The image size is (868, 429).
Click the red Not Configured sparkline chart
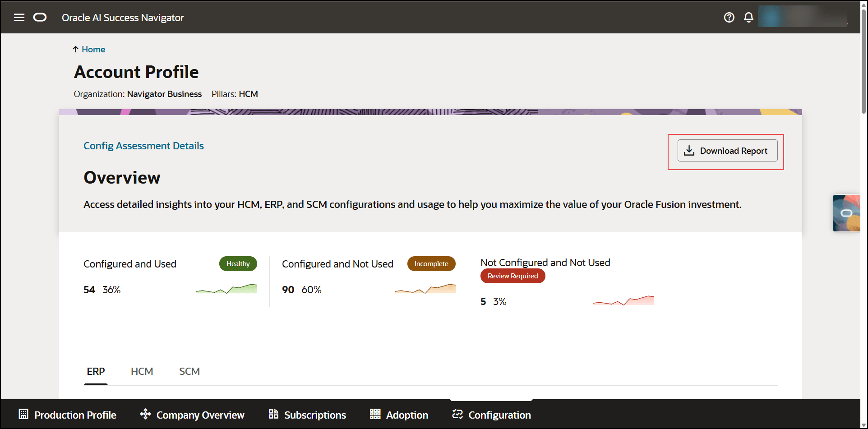click(x=623, y=300)
